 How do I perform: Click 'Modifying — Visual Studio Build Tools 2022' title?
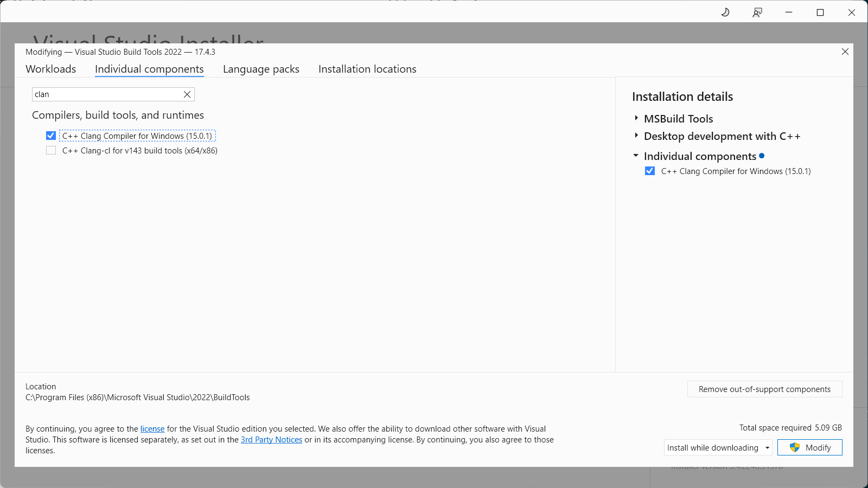pos(120,52)
